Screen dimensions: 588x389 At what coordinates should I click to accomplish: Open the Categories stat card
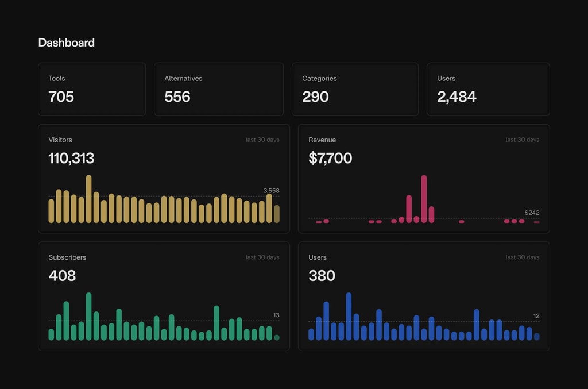pos(355,89)
